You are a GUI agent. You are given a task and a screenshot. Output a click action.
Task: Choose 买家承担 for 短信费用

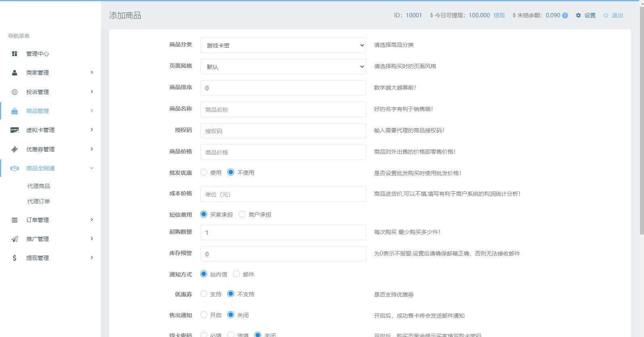pyautogui.click(x=203, y=214)
